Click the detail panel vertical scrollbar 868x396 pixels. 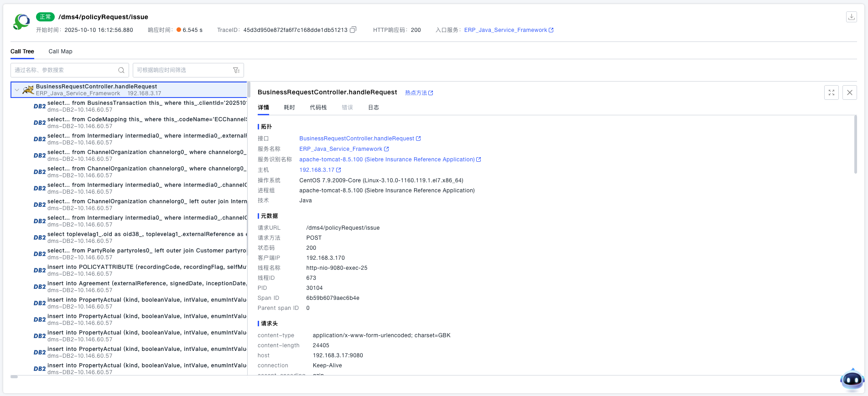855,144
